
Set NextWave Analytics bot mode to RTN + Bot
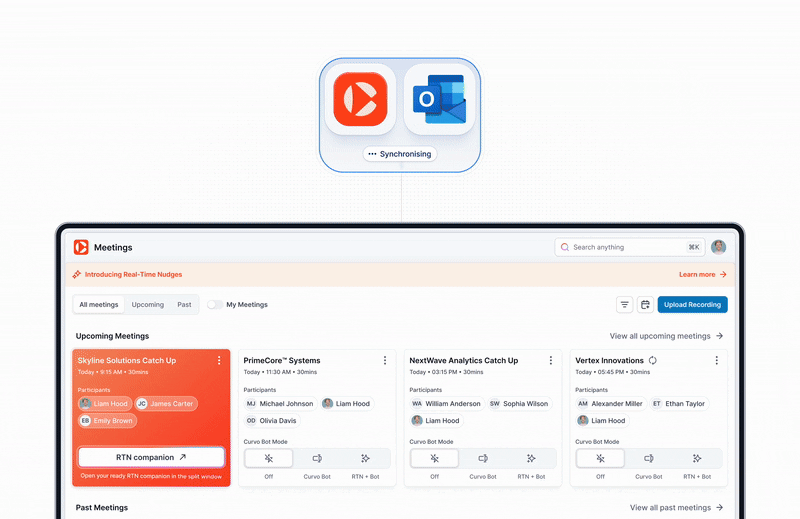coord(531,458)
